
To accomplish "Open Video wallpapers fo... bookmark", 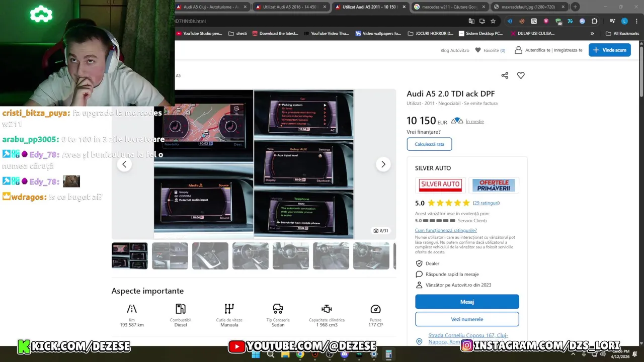I will (x=378, y=34).
